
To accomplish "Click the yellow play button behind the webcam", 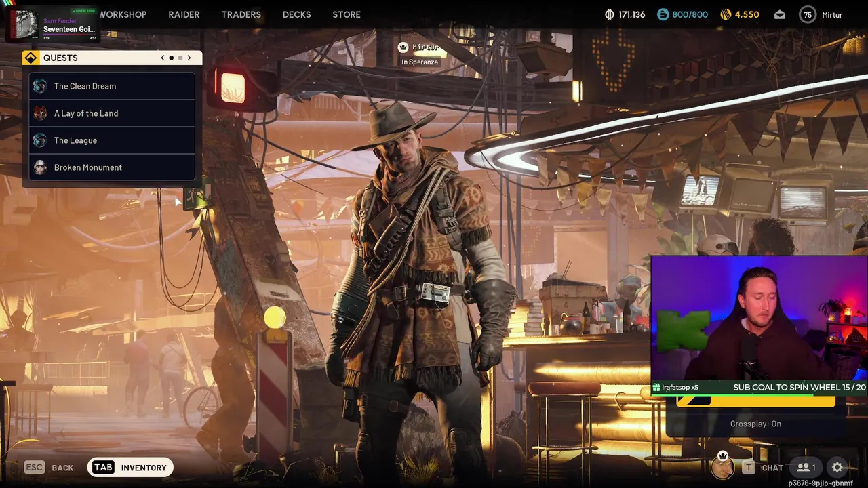I will tap(755, 400).
